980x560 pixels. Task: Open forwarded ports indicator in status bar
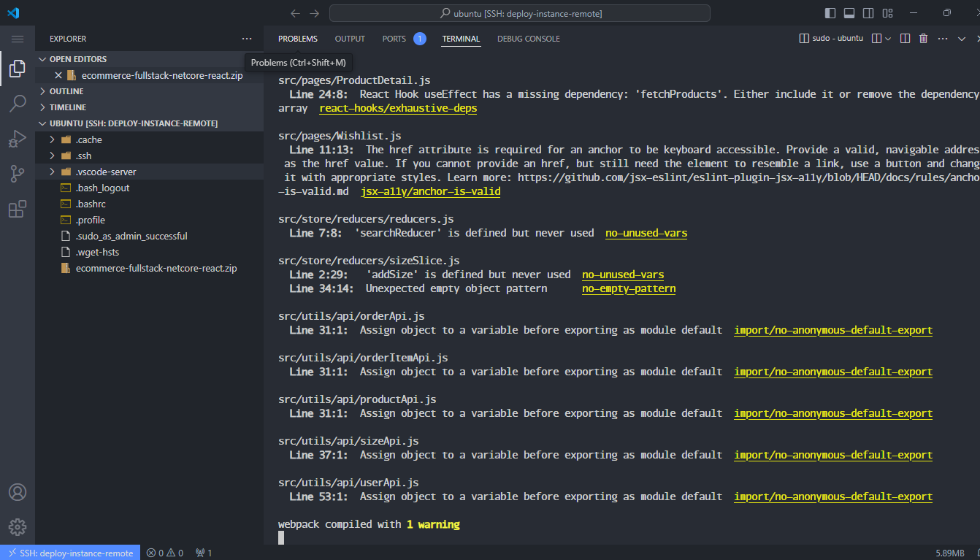(204, 553)
